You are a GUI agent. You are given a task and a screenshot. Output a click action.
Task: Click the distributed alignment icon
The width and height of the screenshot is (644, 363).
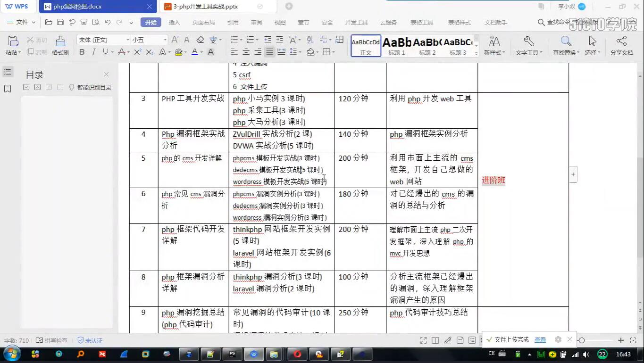pos(281,52)
